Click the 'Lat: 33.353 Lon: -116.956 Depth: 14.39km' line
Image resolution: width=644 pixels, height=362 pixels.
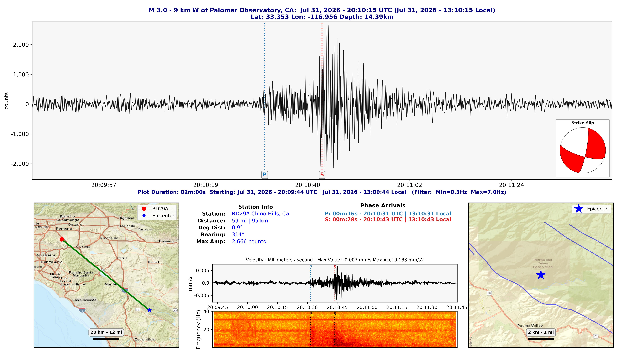pyautogui.click(x=322, y=17)
